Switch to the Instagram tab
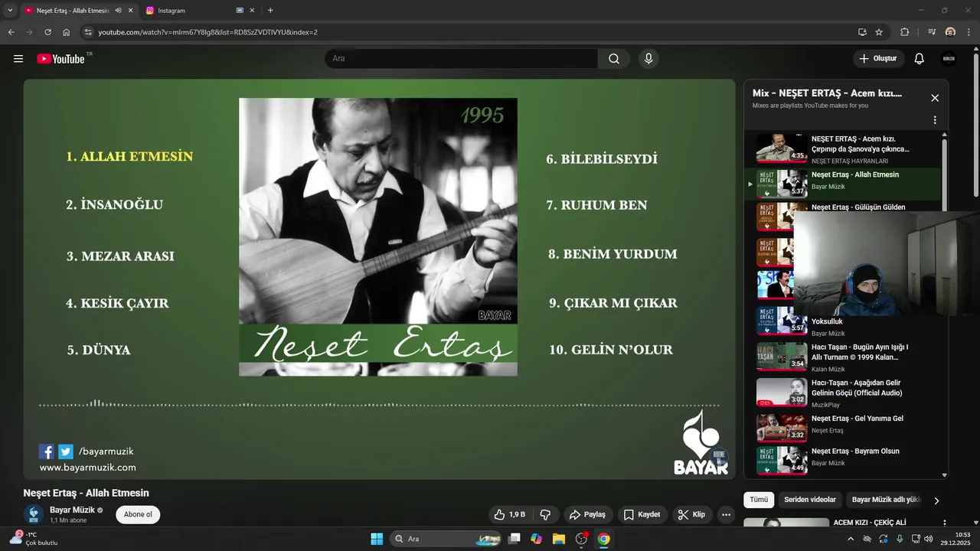Viewport: 980px width, 551px height. coord(186,11)
